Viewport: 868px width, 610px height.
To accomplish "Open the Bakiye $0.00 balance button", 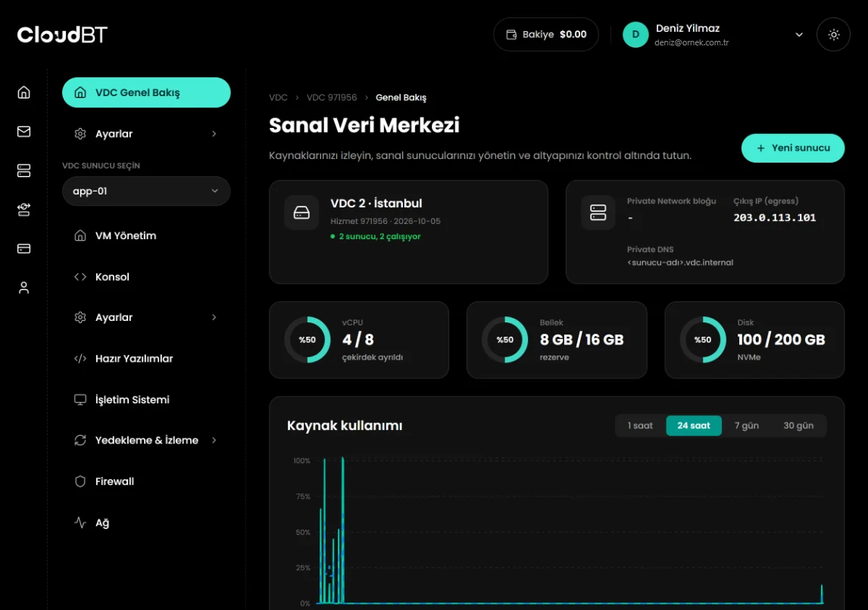I will point(546,34).
